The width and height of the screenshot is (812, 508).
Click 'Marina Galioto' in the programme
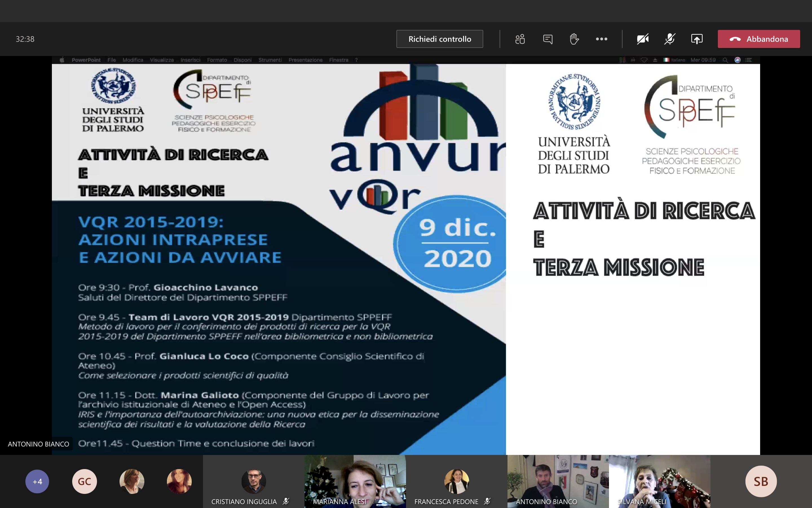(x=200, y=395)
